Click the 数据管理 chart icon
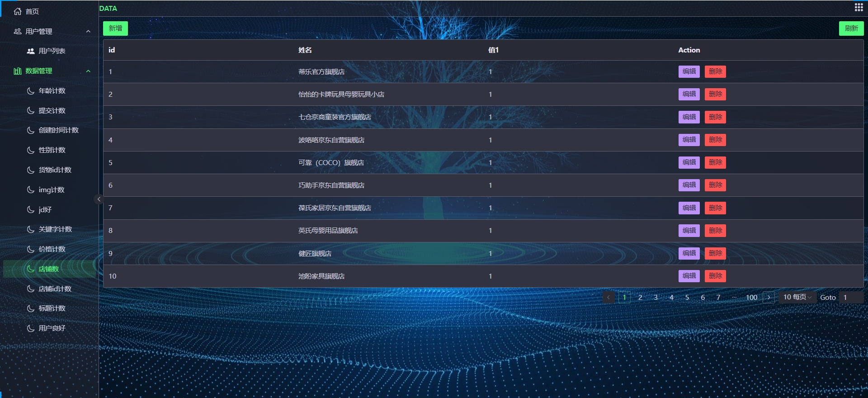Viewport: 868px width, 398px height. (x=18, y=71)
